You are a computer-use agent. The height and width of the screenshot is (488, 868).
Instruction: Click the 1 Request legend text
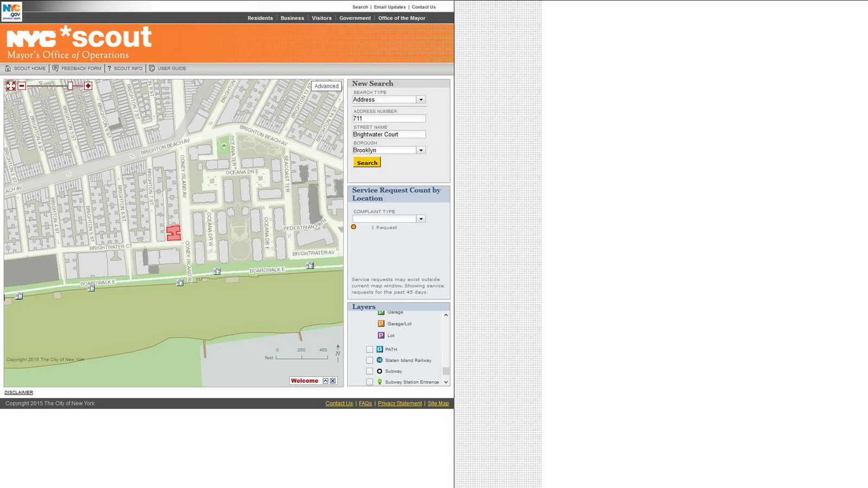384,228
